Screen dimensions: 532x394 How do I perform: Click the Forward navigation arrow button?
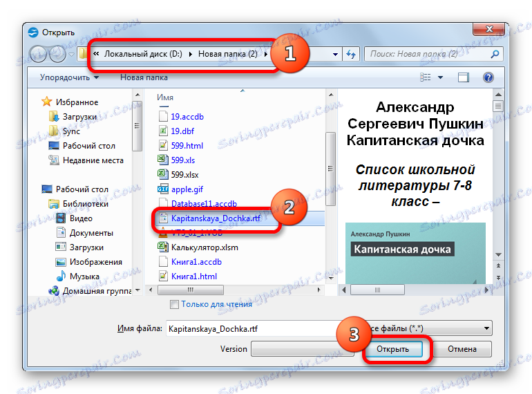pos(57,55)
